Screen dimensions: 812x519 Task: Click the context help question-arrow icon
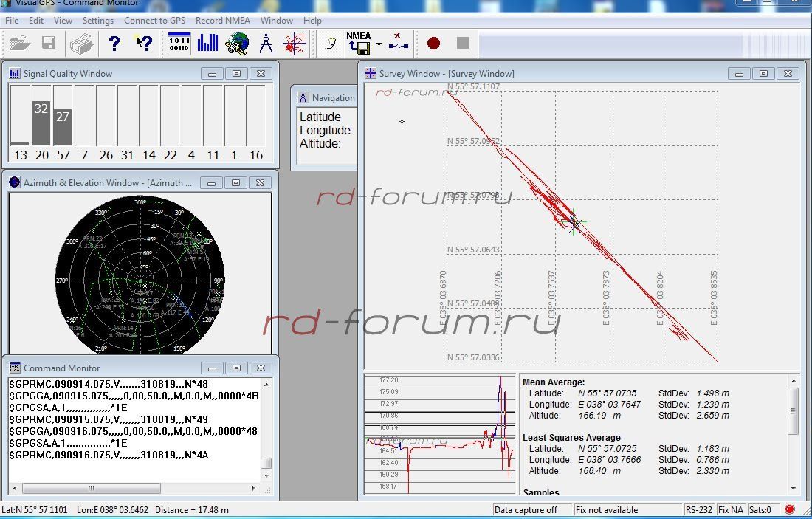[144, 44]
